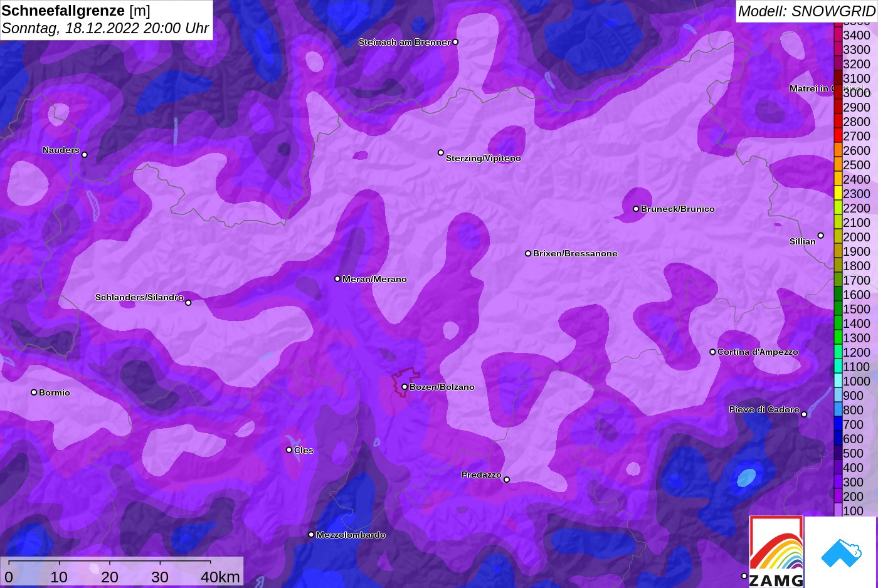The height and width of the screenshot is (588, 878).
Task: Select the 1500 m green legend swatch
Action: [838, 308]
